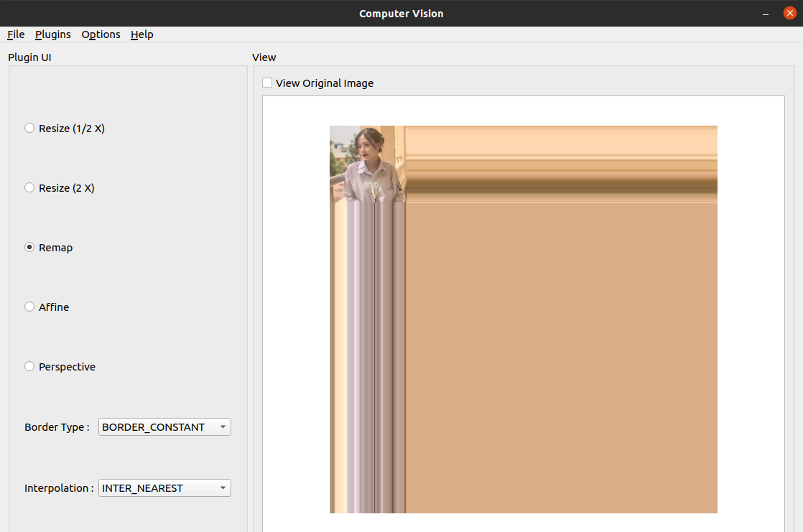Open the Help menu
The image size is (803, 532).
(142, 34)
